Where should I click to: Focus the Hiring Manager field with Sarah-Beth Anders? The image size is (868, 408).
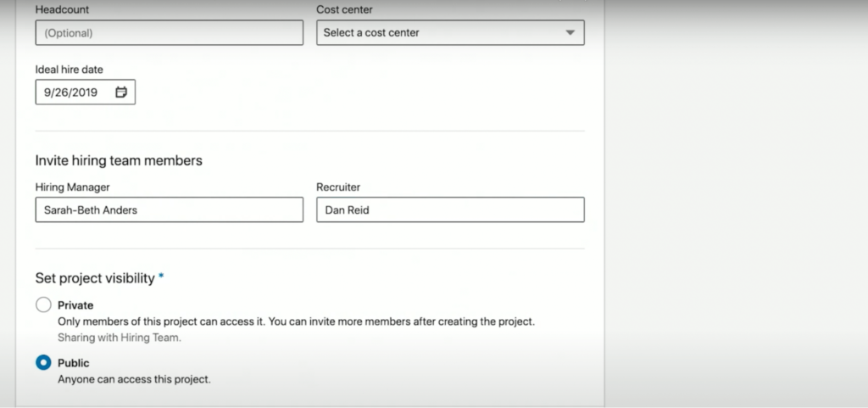tap(169, 210)
